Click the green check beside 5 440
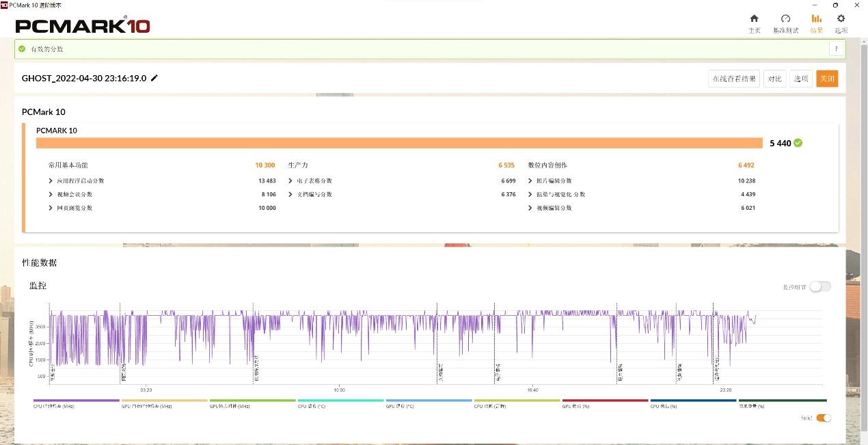The height and width of the screenshot is (445, 868). (x=798, y=143)
